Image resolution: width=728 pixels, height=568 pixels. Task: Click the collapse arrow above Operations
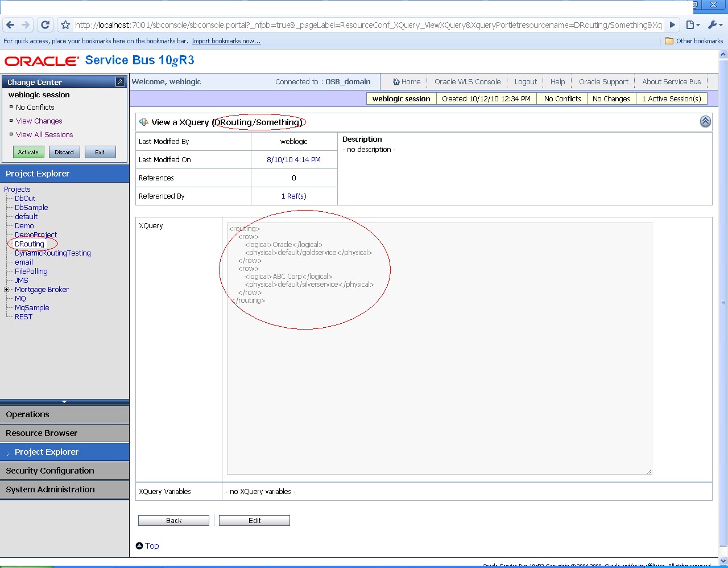(64, 402)
